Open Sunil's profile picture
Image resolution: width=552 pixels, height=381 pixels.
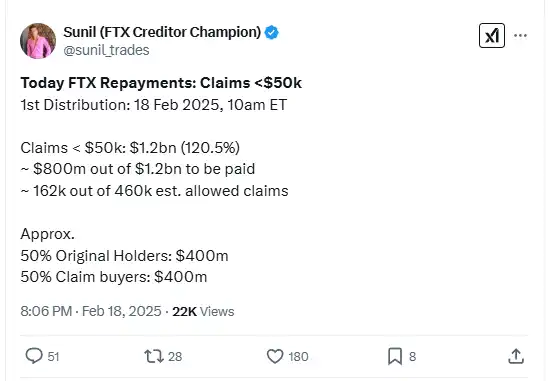[x=38, y=41]
